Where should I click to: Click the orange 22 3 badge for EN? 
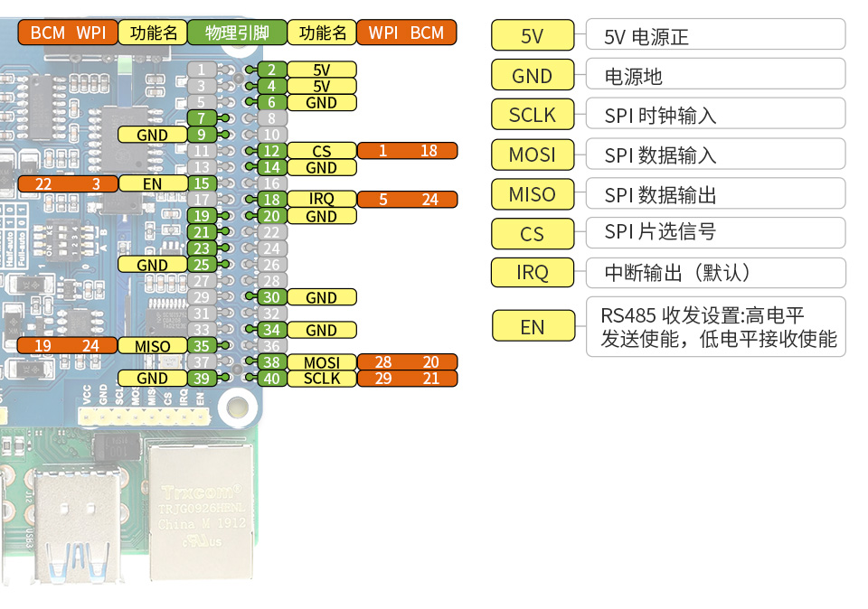pos(68,183)
